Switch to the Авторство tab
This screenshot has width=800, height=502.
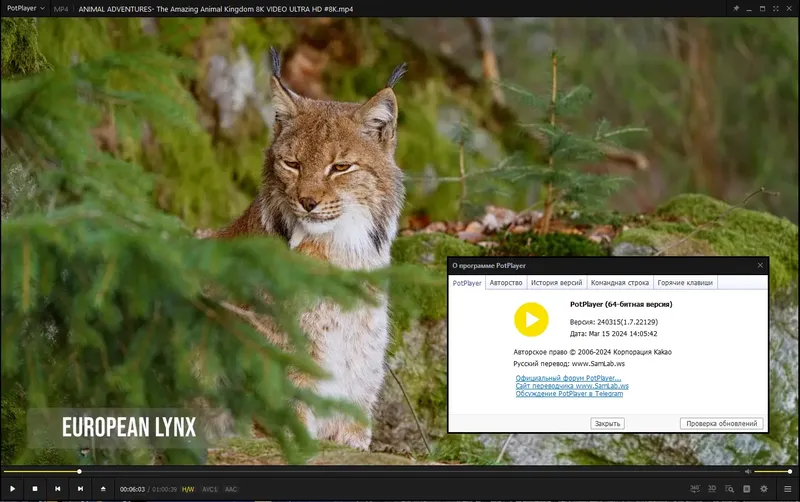point(506,283)
